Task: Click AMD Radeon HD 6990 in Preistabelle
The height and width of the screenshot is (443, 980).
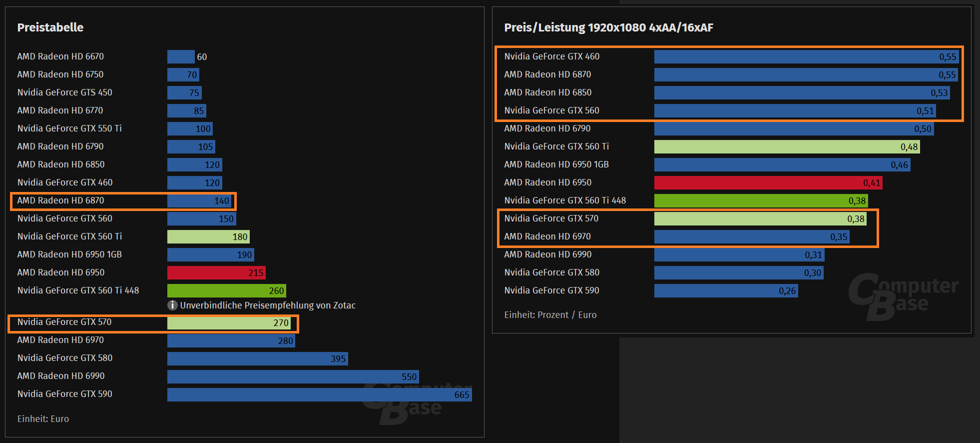Action: point(61,376)
